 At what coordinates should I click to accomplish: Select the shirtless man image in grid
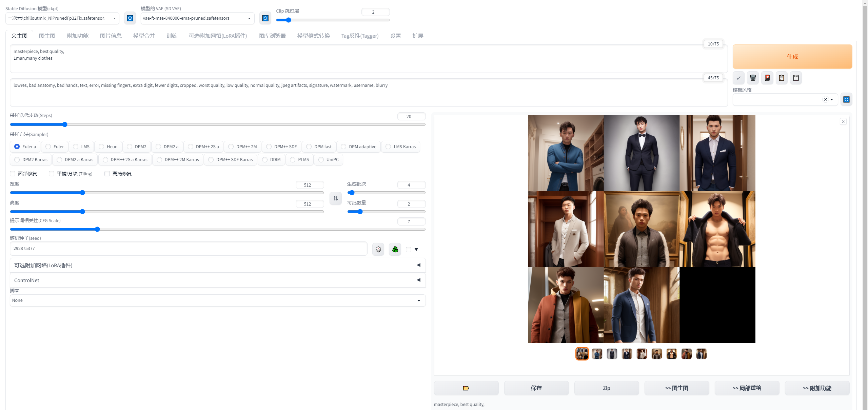[717, 229]
